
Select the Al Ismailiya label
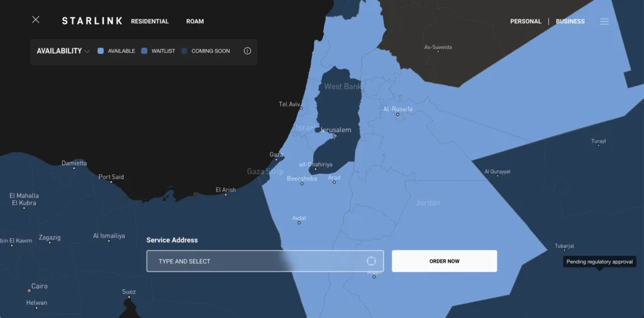tap(109, 236)
